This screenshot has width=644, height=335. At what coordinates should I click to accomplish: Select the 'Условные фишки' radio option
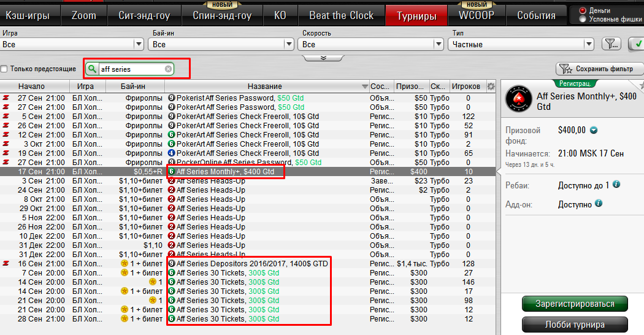tap(583, 19)
